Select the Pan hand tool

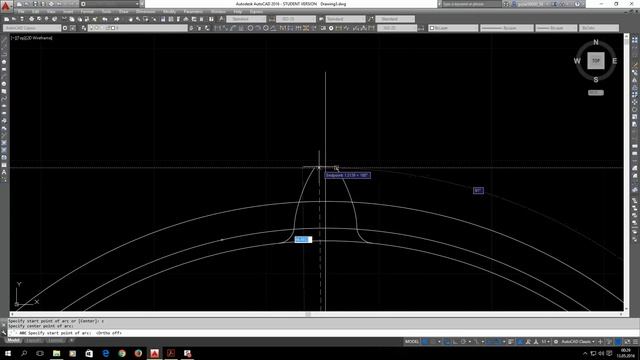131,19
